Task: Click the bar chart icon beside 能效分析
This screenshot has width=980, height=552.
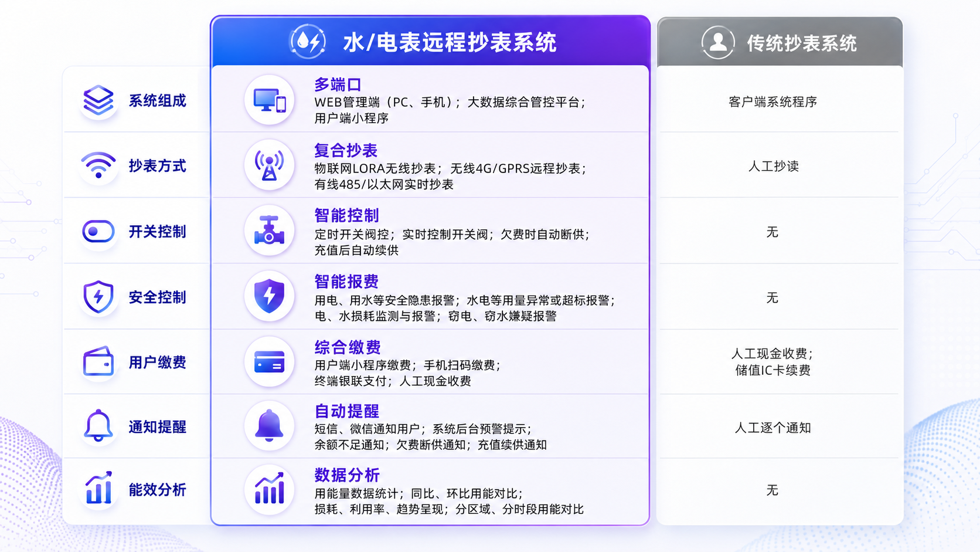Action: (x=98, y=488)
